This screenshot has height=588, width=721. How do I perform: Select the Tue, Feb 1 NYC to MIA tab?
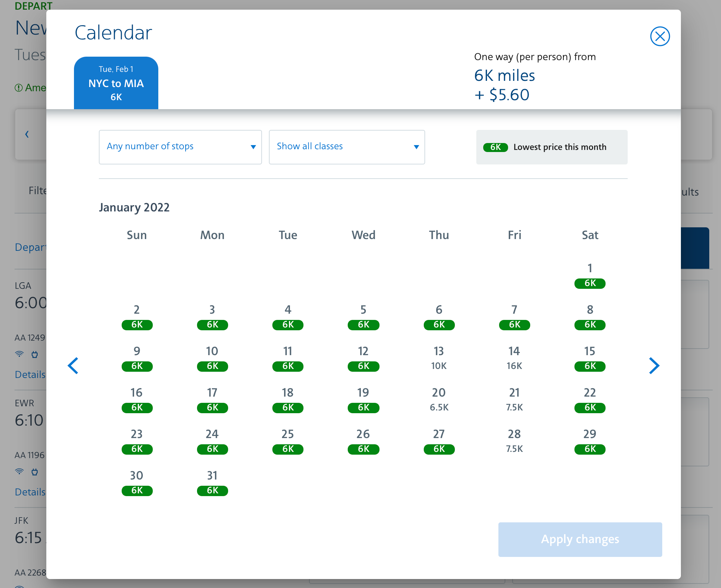click(x=116, y=83)
